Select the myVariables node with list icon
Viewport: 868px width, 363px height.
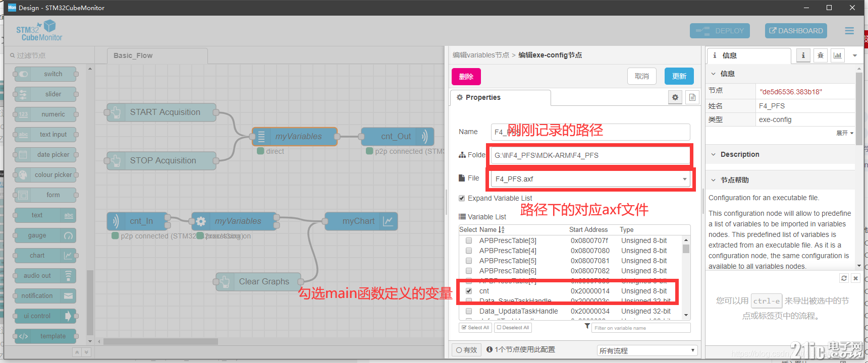[295, 137]
